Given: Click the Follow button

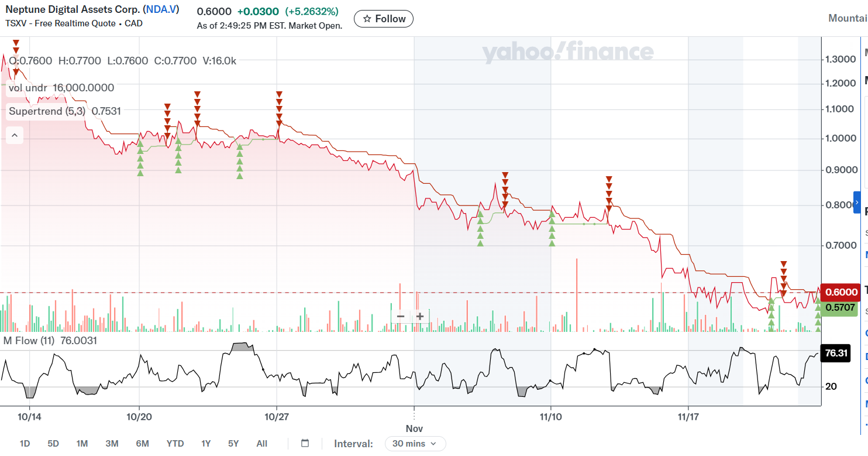Looking at the screenshot, I should (x=383, y=18).
